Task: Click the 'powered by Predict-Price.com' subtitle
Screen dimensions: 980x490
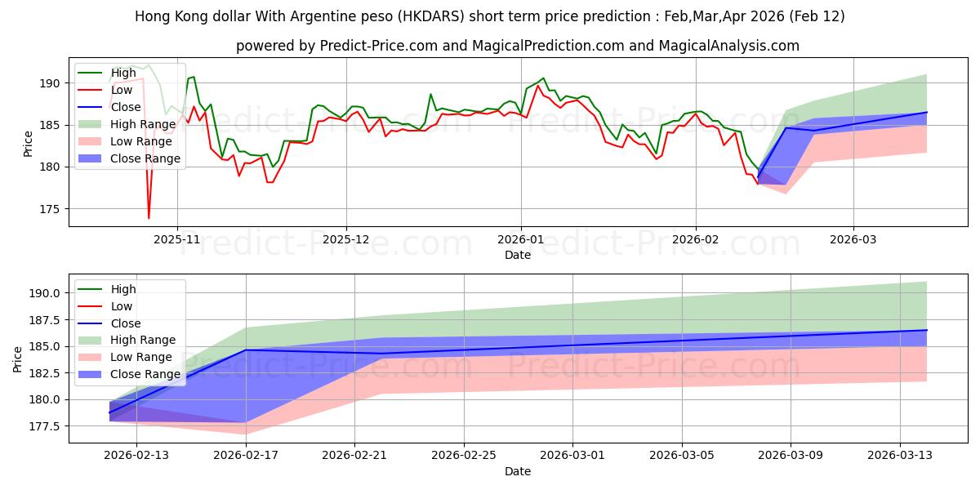Action: click(x=518, y=46)
